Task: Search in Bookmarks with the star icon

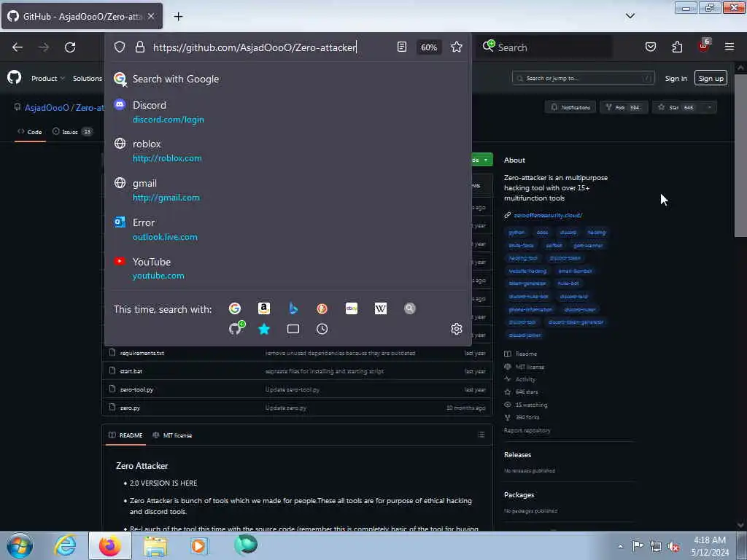Action: 264,329
